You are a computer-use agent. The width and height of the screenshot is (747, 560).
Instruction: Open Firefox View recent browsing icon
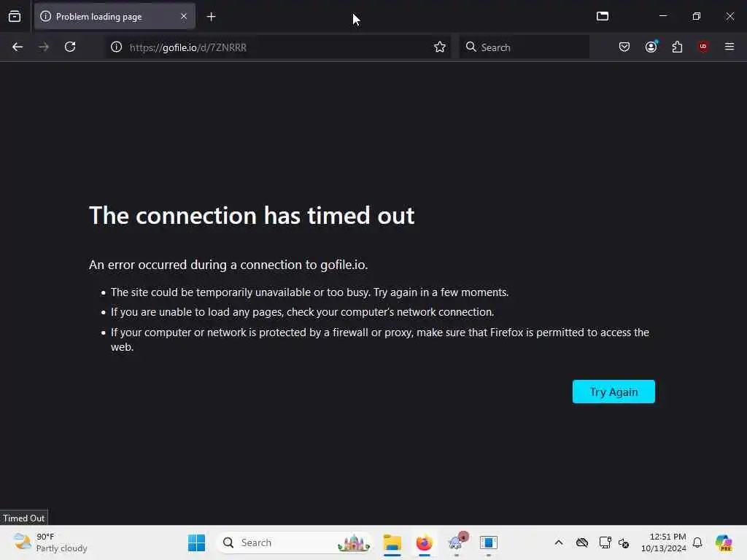coord(15,17)
